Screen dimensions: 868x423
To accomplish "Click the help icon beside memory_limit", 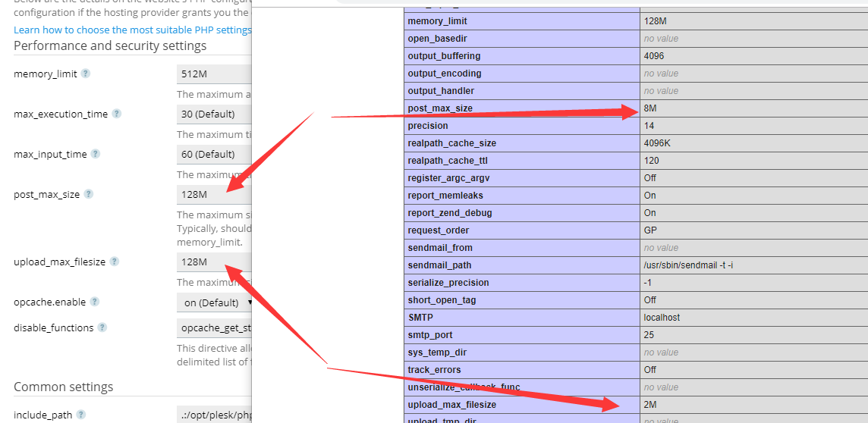I will (x=86, y=74).
